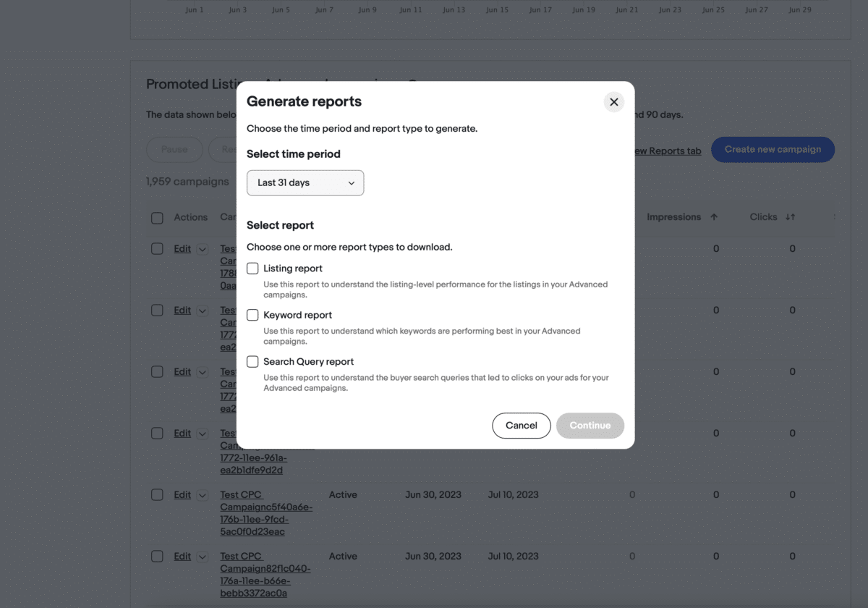Tick the Search Query report checkbox

coord(252,361)
